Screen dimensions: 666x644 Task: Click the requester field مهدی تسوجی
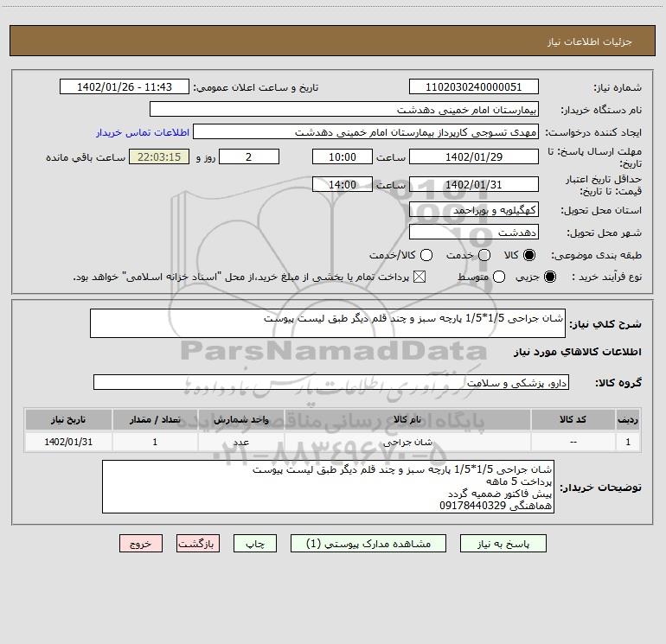pyautogui.click(x=366, y=132)
